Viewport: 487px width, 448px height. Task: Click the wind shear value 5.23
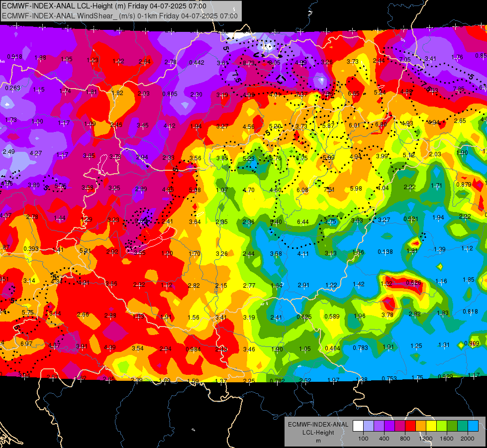(248, 159)
